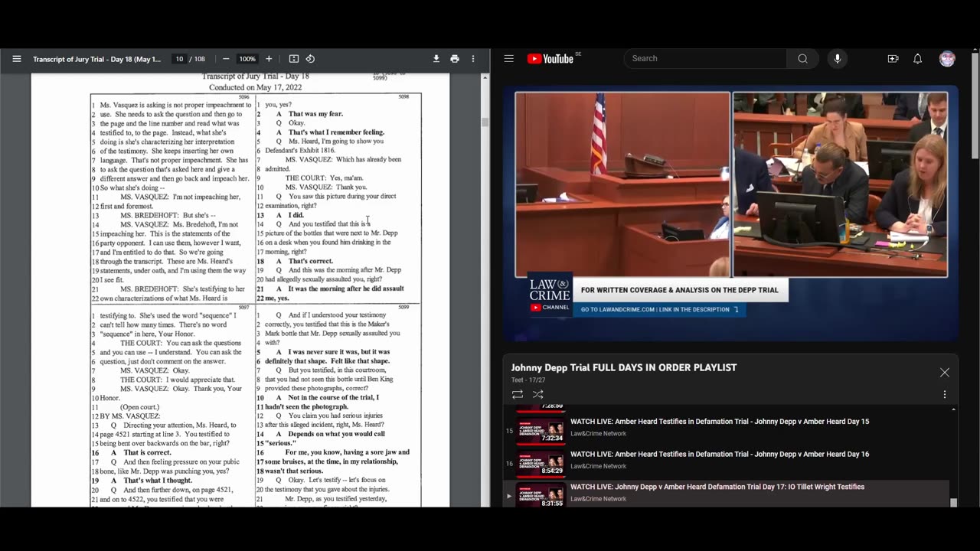The image size is (980, 551).
Task: Open Law&Crime Network under Day 16 video
Action: coord(598,467)
